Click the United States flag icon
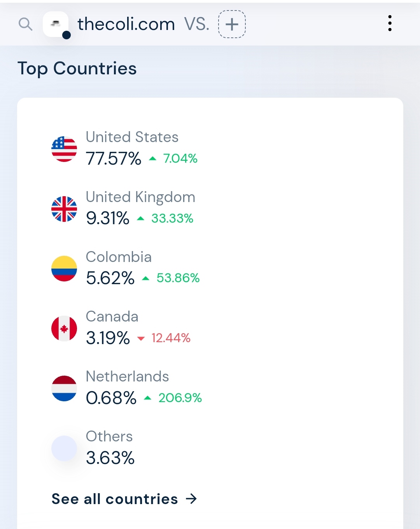420x529 pixels. (64, 149)
